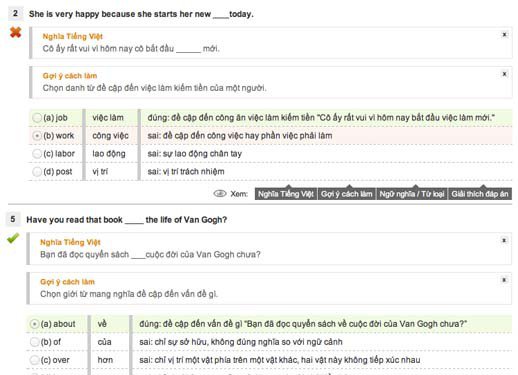Click the translation 'Bạn đã đọc quyển sách'

[150, 255]
